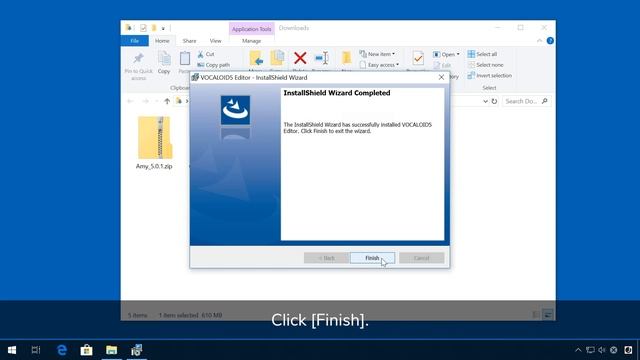Select the Amy_5.0.1.zip file icon
The width and height of the screenshot is (640, 360).
(x=155, y=138)
